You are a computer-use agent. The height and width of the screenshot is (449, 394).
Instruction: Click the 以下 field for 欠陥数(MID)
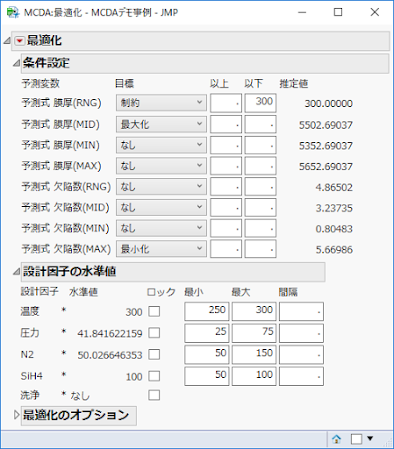pyautogui.click(x=260, y=207)
